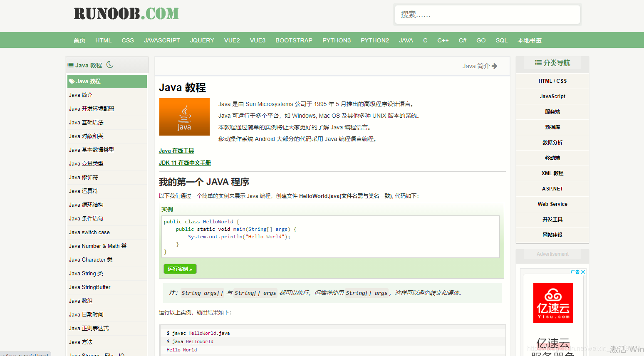The image size is (644, 356).
Task: Select C++ in the nav bar
Action: (x=443, y=40)
